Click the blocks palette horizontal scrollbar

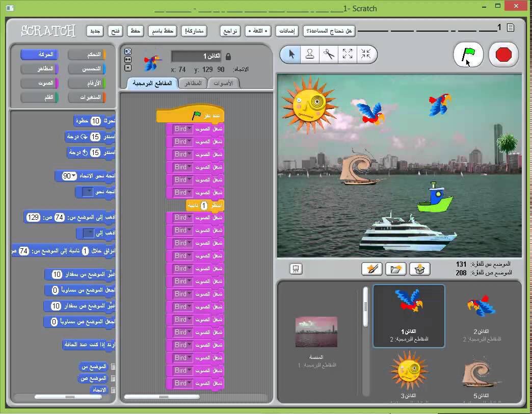68,397
